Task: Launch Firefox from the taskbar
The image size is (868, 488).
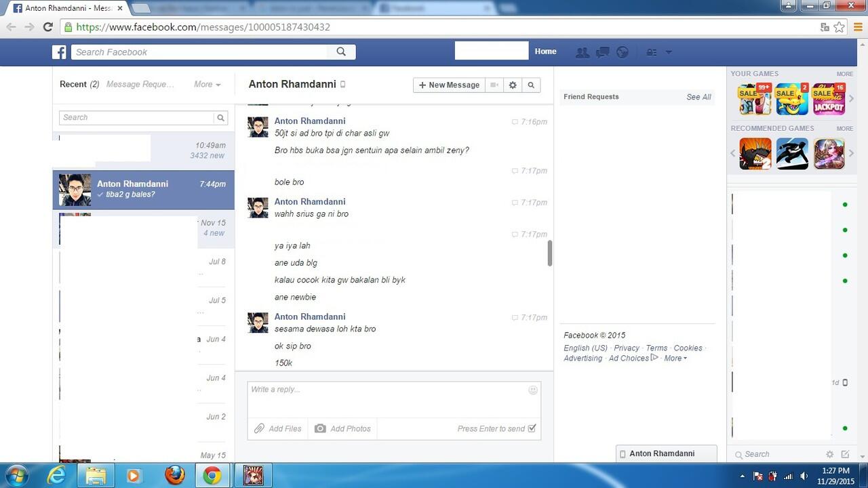Action: point(174,475)
